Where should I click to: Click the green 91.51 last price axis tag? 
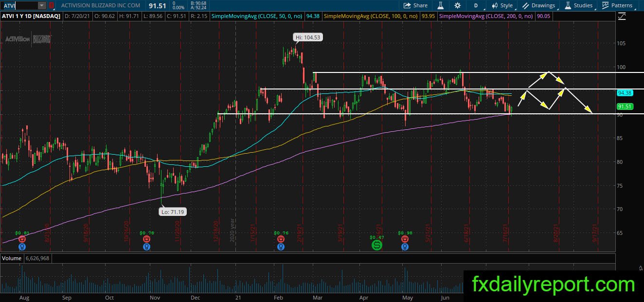[x=624, y=107]
